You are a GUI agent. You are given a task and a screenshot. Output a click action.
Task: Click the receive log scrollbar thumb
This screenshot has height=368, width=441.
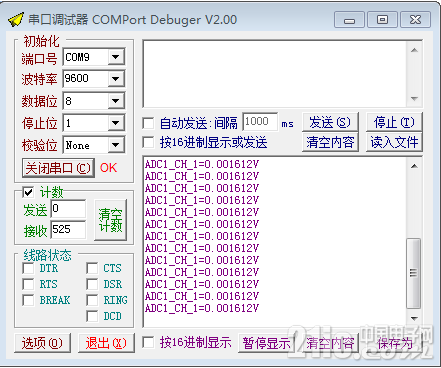point(414,273)
